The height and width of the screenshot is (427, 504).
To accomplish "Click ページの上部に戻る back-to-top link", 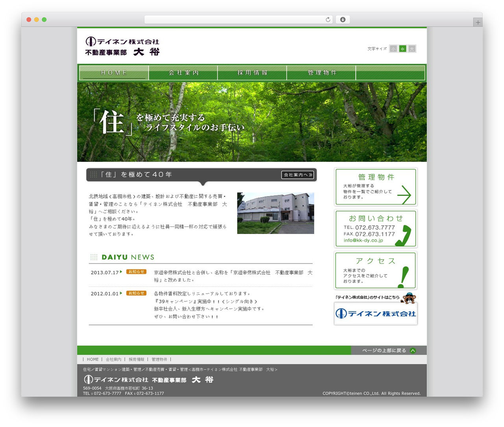I will click(384, 351).
